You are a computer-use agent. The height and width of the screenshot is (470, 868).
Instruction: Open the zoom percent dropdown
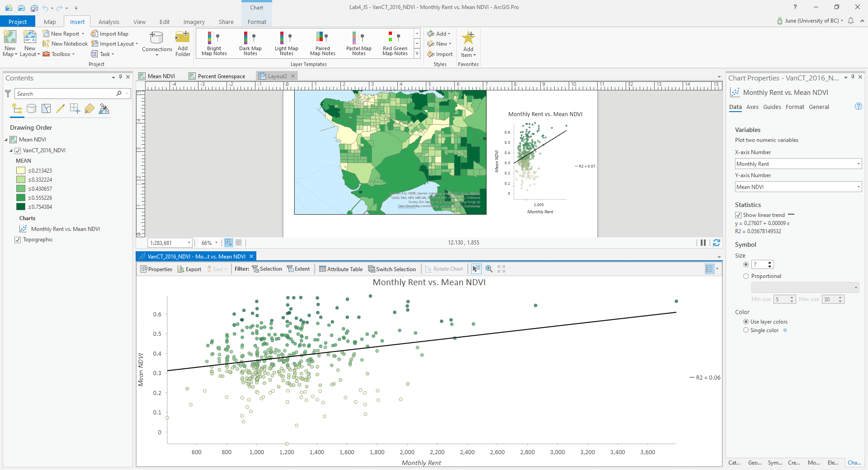[x=216, y=243]
